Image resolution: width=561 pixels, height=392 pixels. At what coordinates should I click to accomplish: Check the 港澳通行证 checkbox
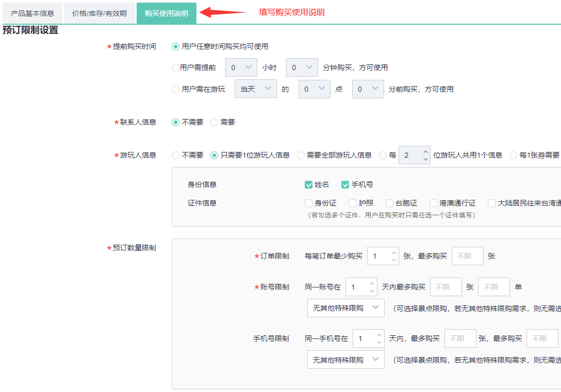433,203
